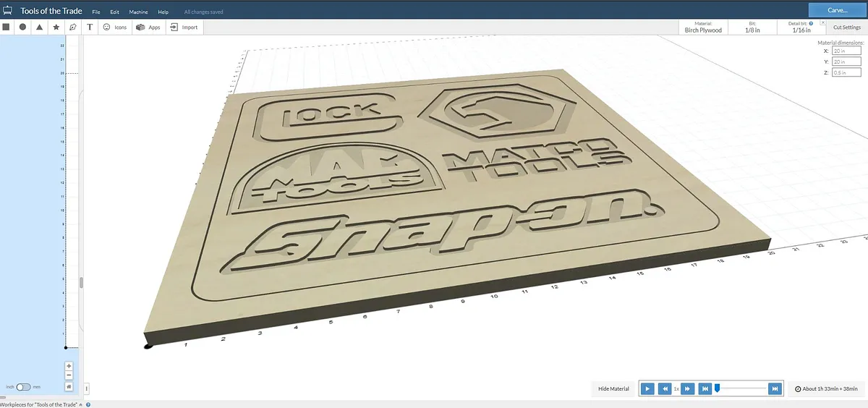The image size is (868, 408).
Task: Open the Birch Plywood material selector
Action: [703, 27]
